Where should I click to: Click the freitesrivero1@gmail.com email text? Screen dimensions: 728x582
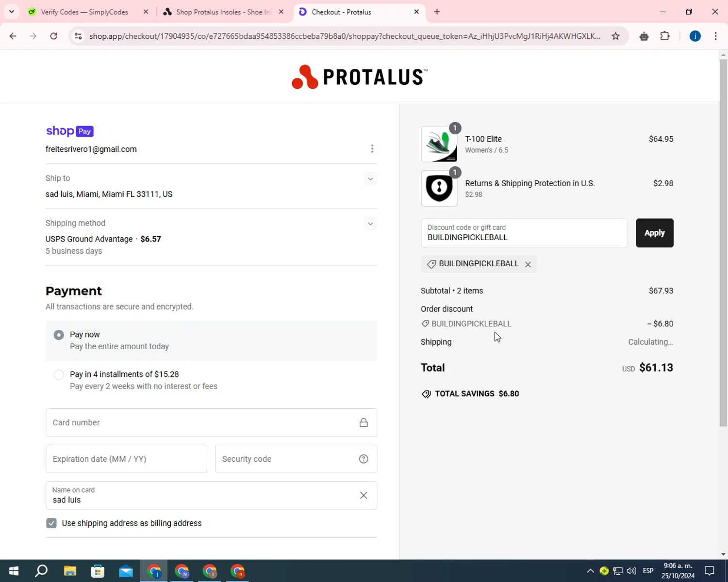[91, 149]
